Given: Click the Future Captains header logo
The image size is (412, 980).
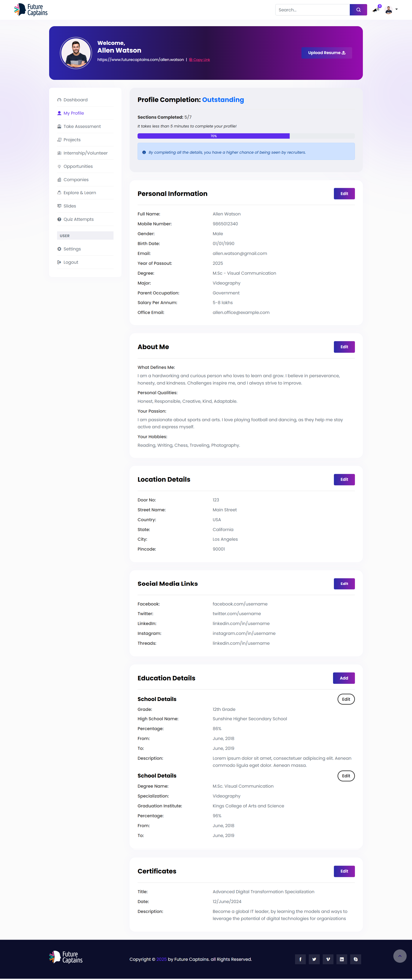Looking at the screenshot, I should (31, 10).
